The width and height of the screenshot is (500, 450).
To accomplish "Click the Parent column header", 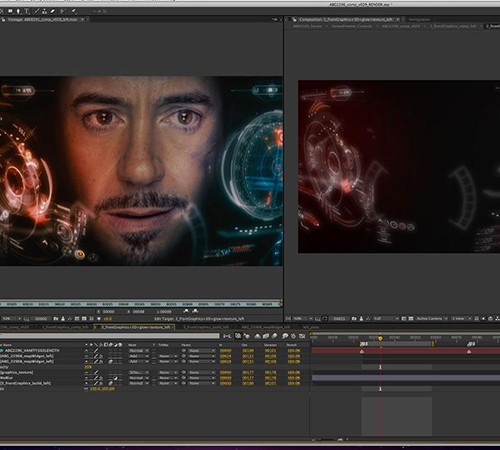I will click(x=186, y=345).
